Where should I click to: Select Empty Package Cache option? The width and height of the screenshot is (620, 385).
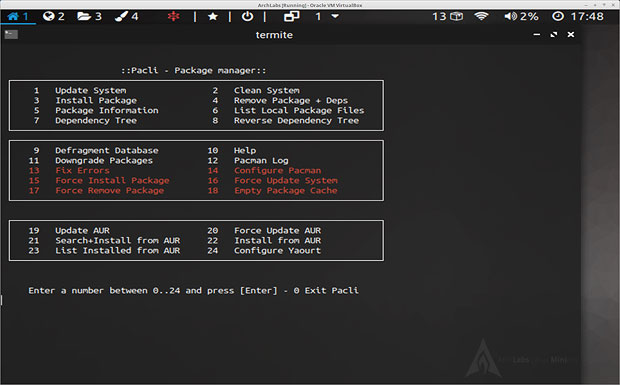pyautogui.click(x=285, y=191)
